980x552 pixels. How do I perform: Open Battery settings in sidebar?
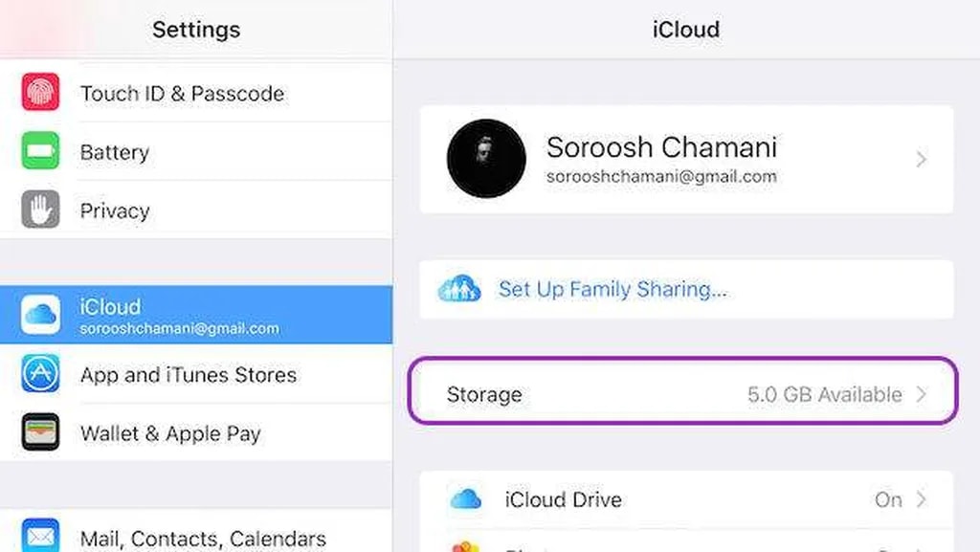click(x=115, y=152)
